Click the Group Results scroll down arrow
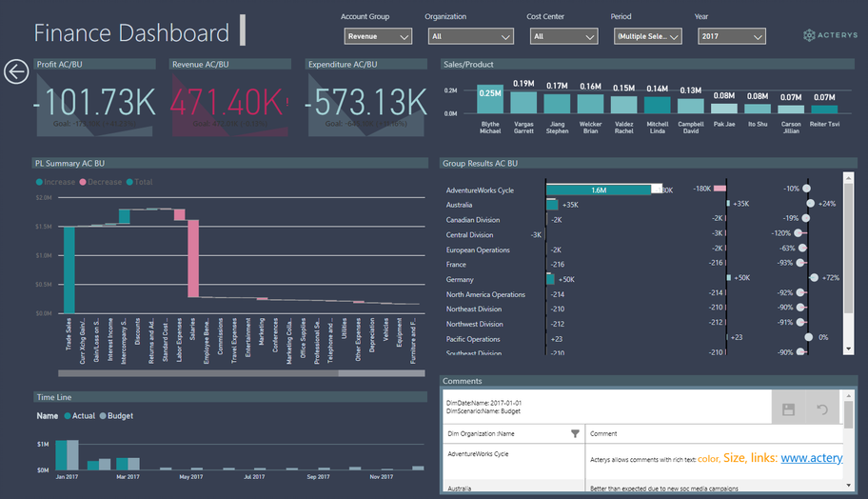Image resolution: width=868 pixels, height=499 pixels. 848,349
